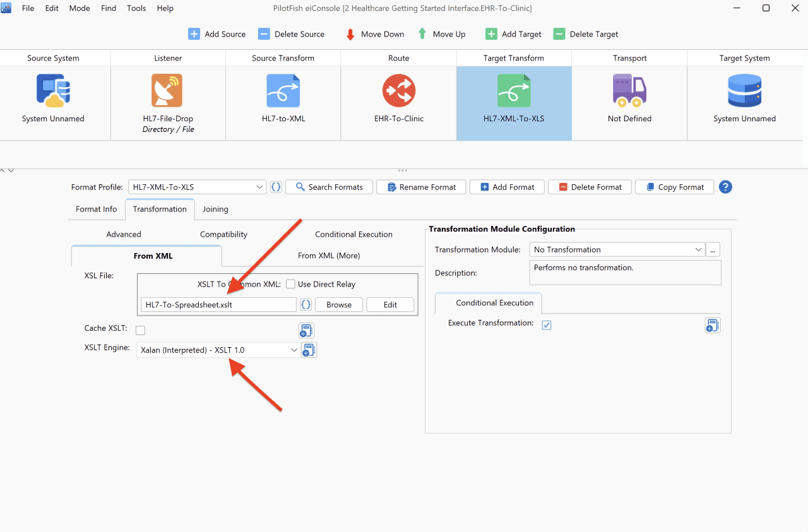Select the Target System database icon
The image size is (808, 532).
tap(745, 90)
